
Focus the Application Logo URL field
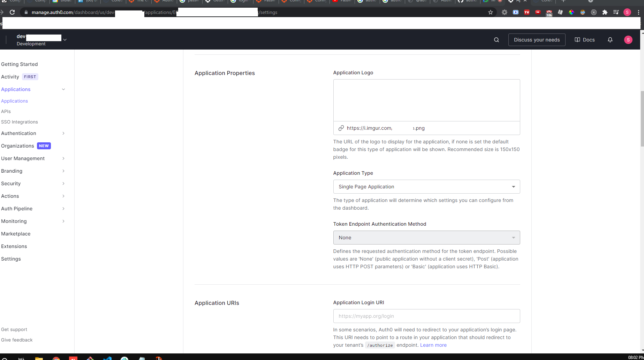tap(426, 128)
